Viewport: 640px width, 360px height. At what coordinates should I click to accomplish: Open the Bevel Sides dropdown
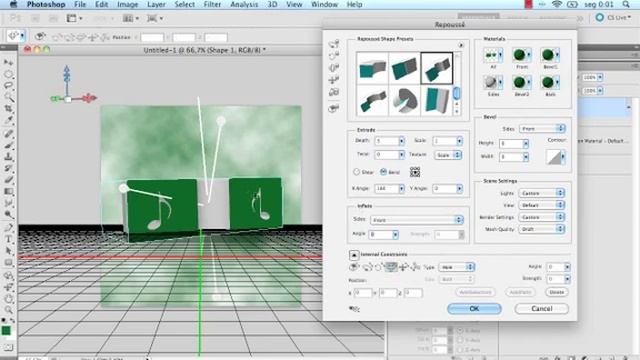pos(542,129)
